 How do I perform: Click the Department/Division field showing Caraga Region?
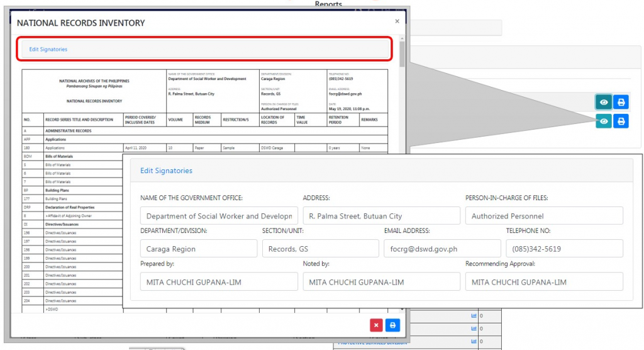point(199,249)
